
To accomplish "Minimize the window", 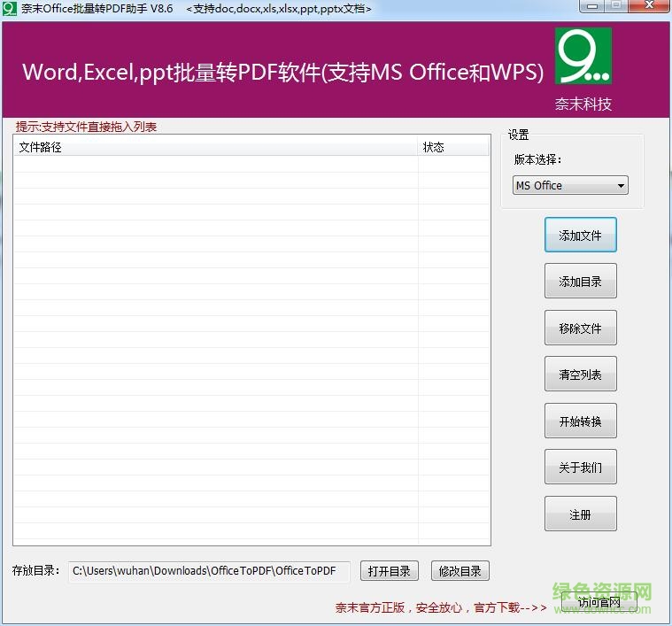I will coord(591,6).
